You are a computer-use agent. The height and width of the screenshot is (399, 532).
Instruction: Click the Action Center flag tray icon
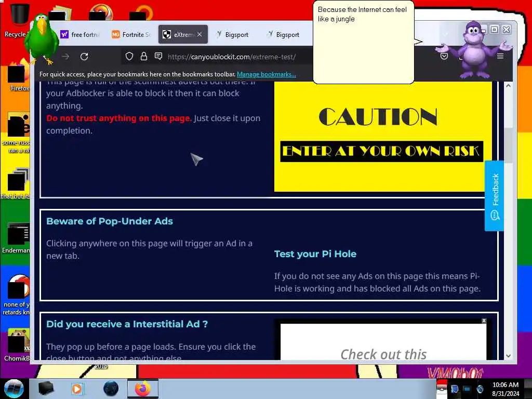(455, 389)
